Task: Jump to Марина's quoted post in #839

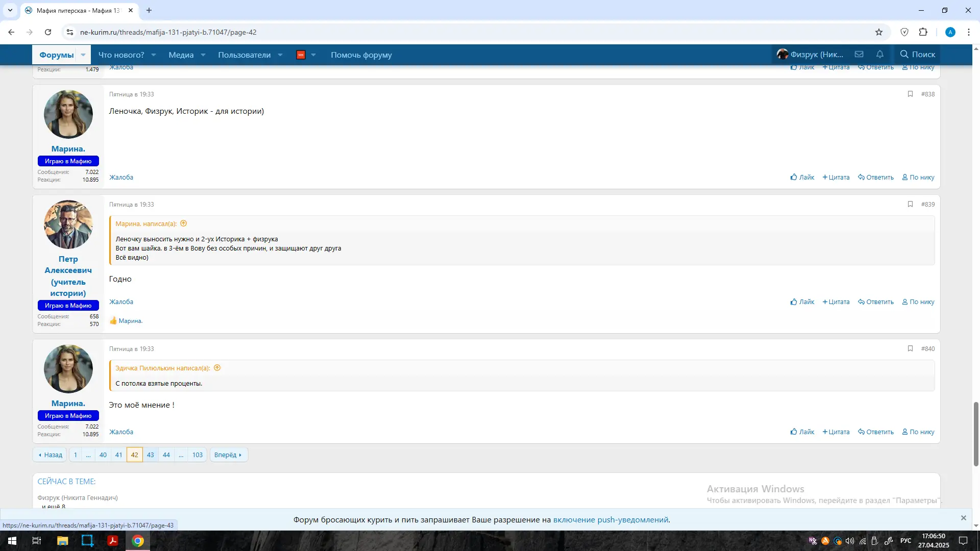Action: click(184, 223)
